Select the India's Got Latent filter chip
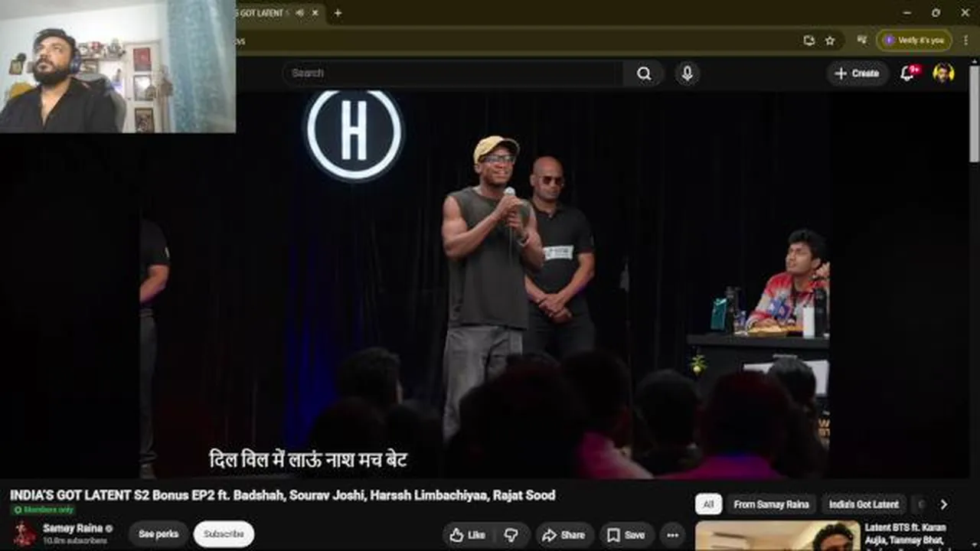Image resolution: width=980 pixels, height=551 pixels. click(x=864, y=504)
